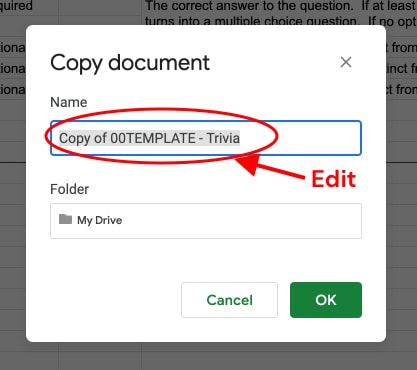The height and width of the screenshot is (370, 417).
Task: Confirm copy with the OK button
Action: 326,300
